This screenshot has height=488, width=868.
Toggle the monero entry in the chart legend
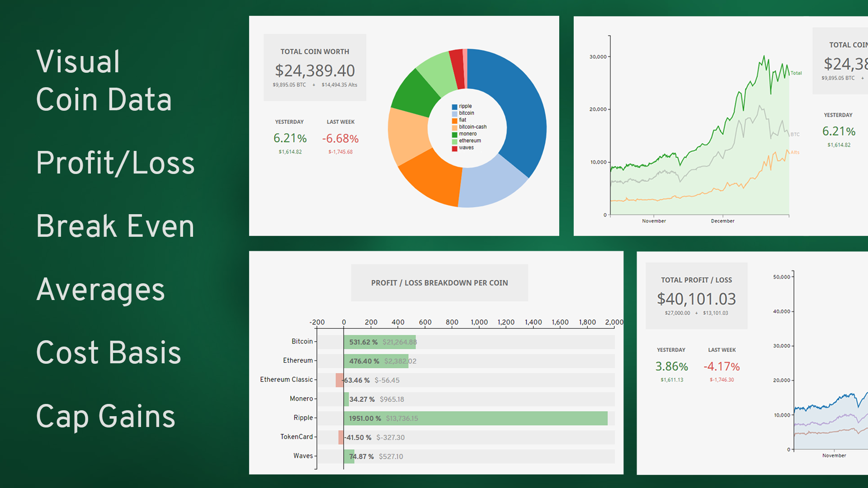point(468,134)
